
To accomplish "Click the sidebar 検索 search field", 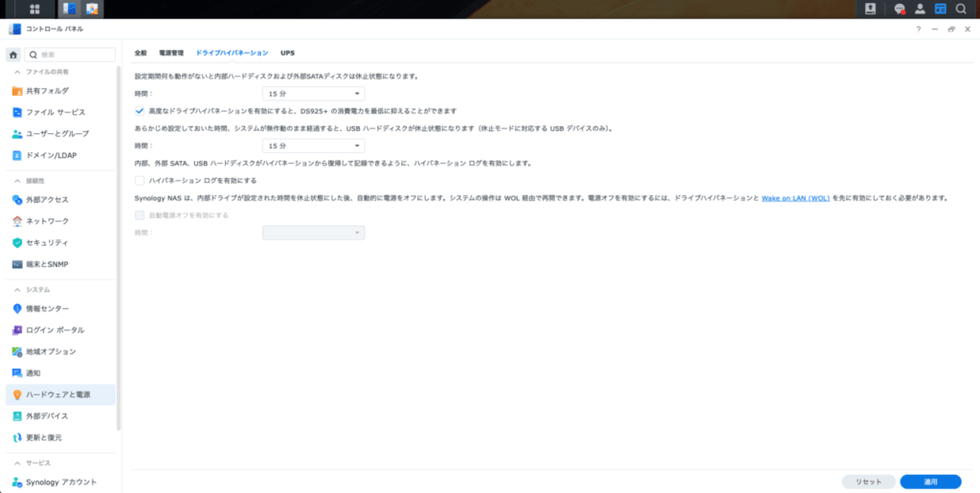I will (x=69, y=55).
